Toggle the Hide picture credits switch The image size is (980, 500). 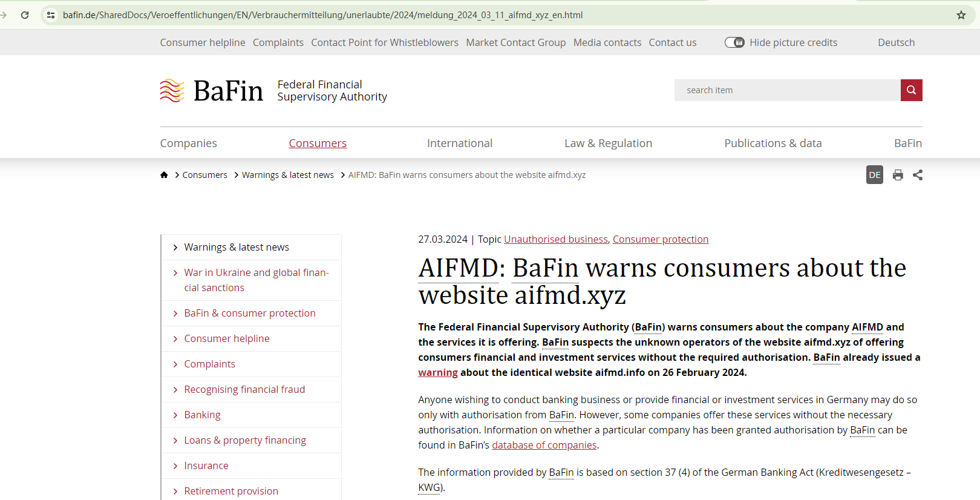tap(734, 42)
